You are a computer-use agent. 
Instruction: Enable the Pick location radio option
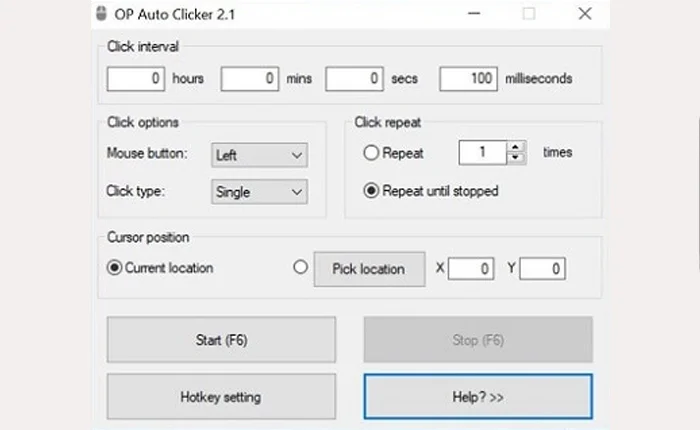(301, 268)
